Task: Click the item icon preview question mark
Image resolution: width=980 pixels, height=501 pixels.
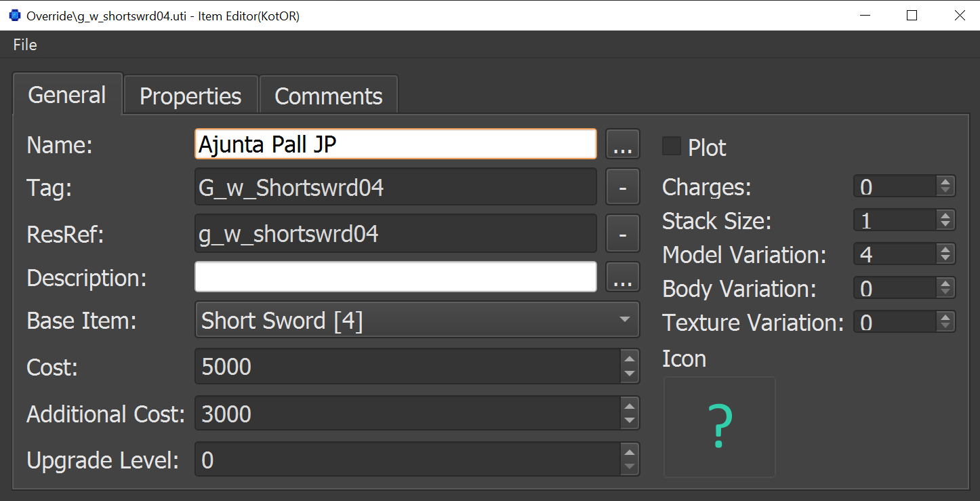Action: point(719,427)
